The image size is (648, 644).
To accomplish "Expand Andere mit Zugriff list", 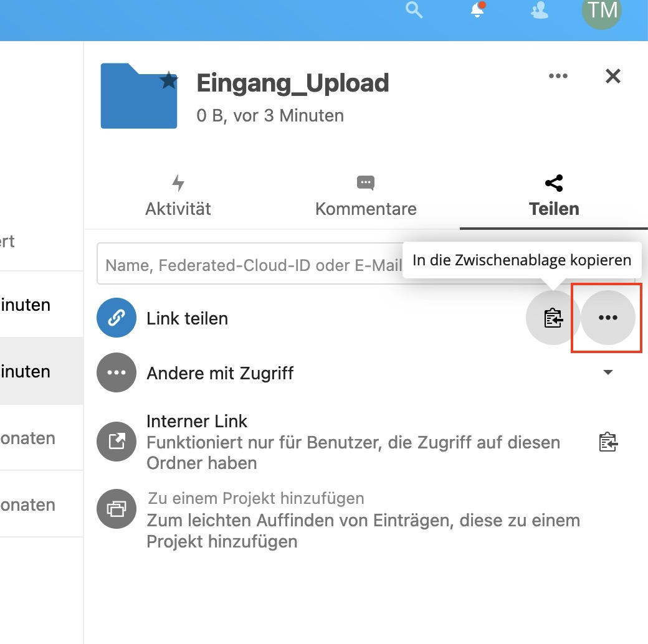I will tap(608, 372).
